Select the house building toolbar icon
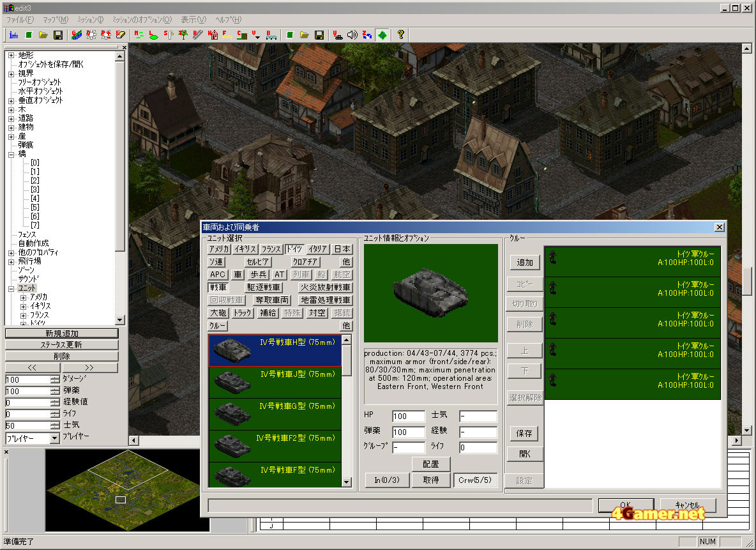 (x=213, y=34)
